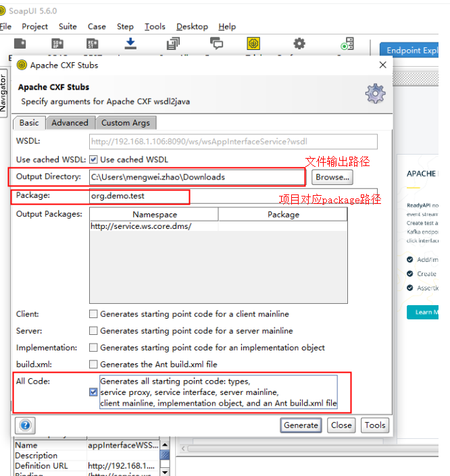This screenshot has width=450, height=476.
Task: Enable the Client mainline checkbox
Action: pos(93,314)
